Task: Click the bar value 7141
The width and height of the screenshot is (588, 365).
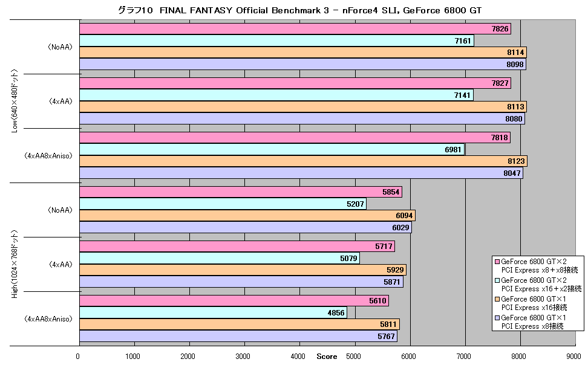Action: 462,95
